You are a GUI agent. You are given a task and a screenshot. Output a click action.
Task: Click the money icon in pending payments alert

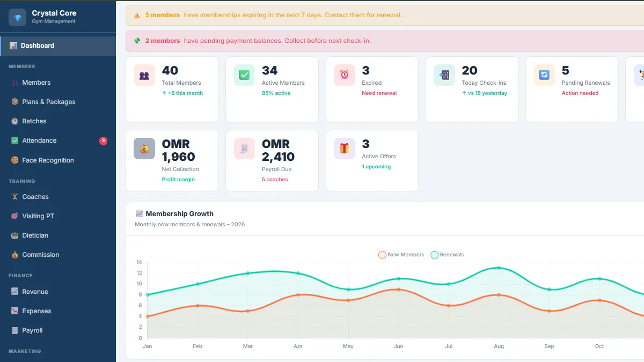[137, 41]
